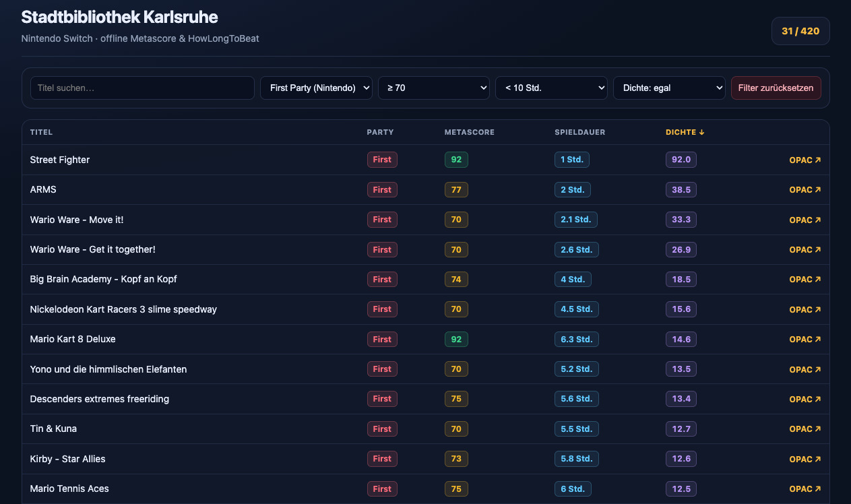Click the Stadtbibliothek Karlsruhe heading
Image resolution: width=851 pixels, height=504 pixels.
119,17
